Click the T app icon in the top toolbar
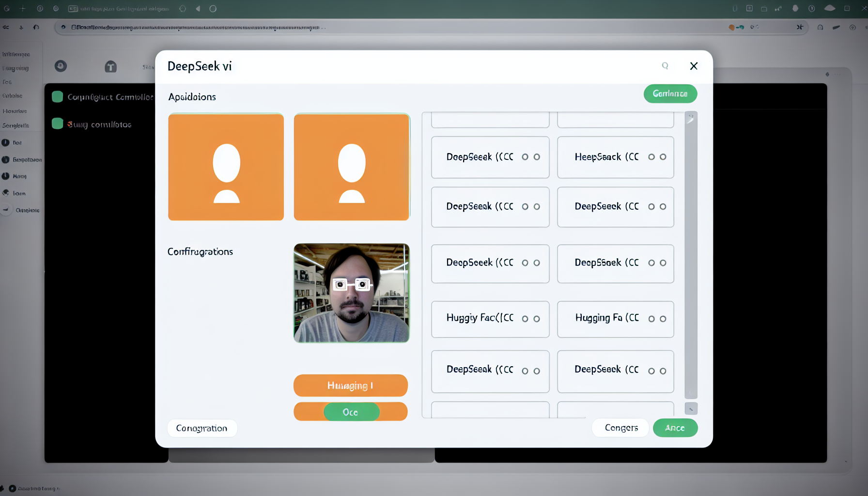Image resolution: width=868 pixels, height=496 pixels. [110, 67]
